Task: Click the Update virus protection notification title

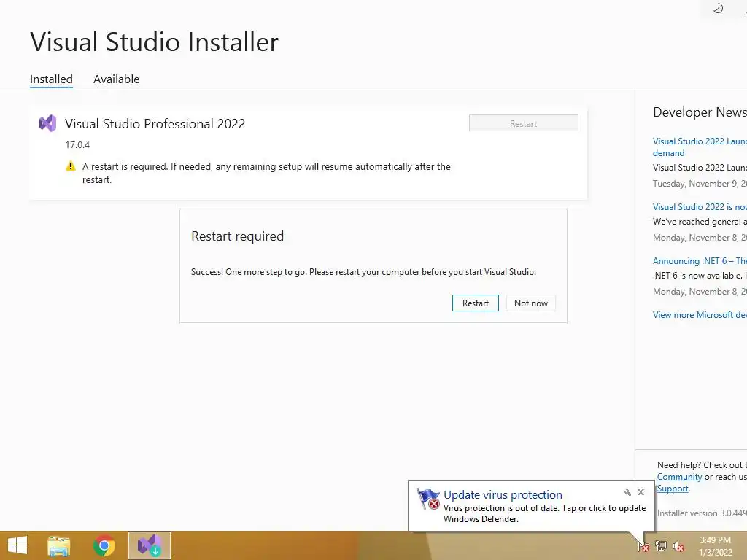Action: 503,495
